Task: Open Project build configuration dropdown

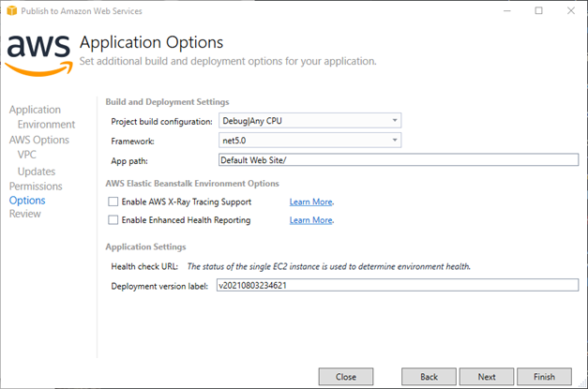Action: 309,121
